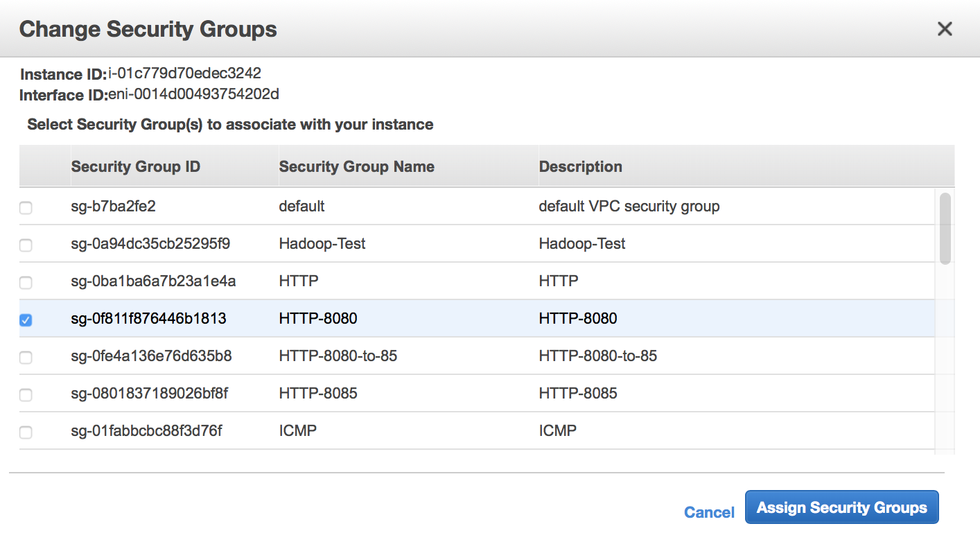Select the HTTP-8085 description cell

tap(578, 394)
